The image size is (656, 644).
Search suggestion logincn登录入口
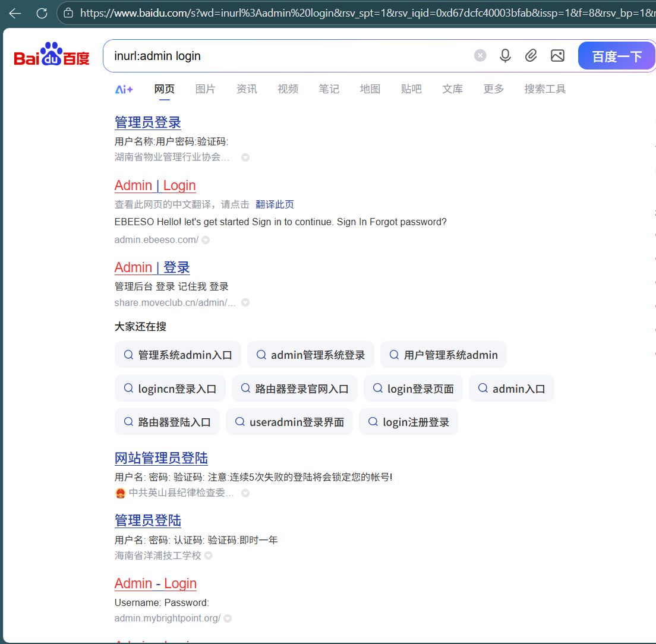click(x=170, y=389)
